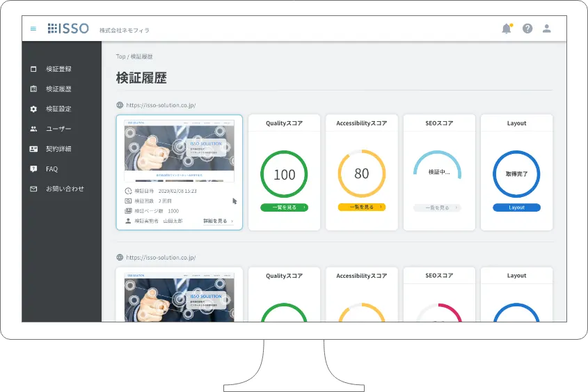Click the 検証設定 gear icon
Viewport: 588px width, 392px height.
pyautogui.click(x=33, y=109)
